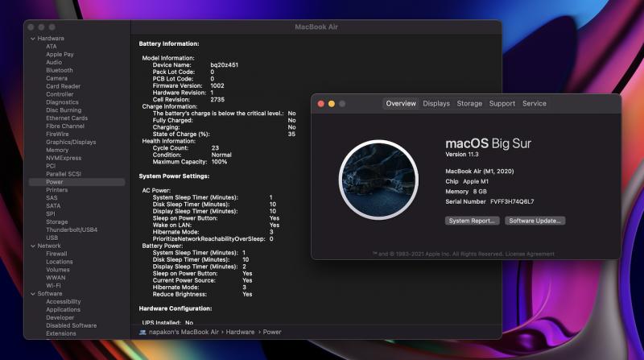The width and height of the screenshot is (644, 360).
Task: Select Storage in the sidebar list
Action: [x=56, y=222]
